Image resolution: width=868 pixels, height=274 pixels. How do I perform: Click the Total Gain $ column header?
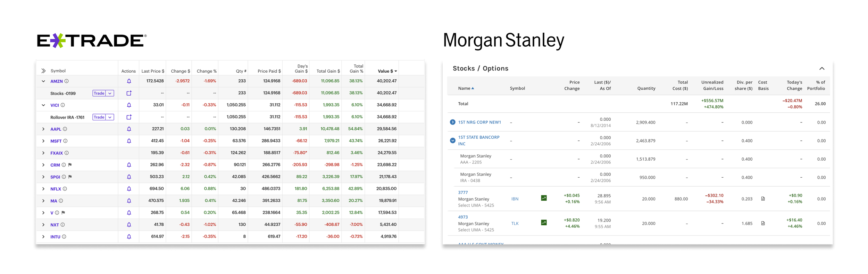(x=328, y=71)
